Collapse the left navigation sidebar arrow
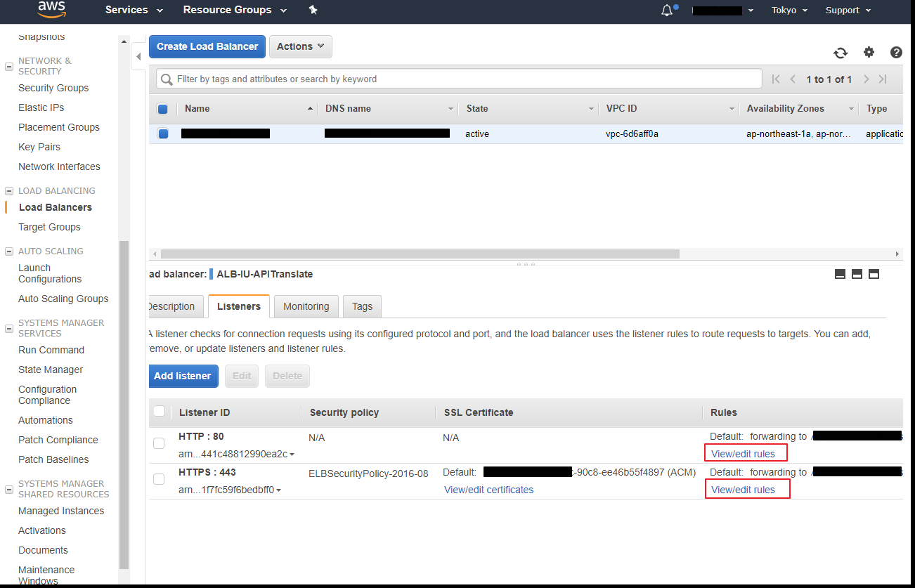Viewport: 915px width, 588px height. [x=138, y=56]
